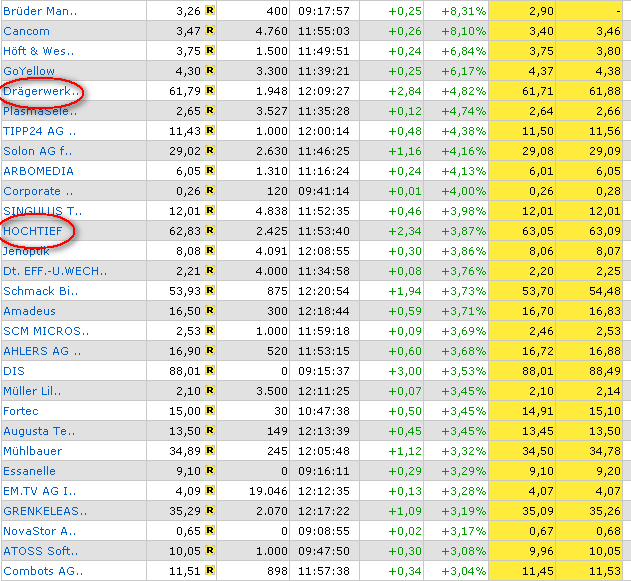Open the Solon AG f.. stock link
The image size is (631, 581).
[37, 151]
